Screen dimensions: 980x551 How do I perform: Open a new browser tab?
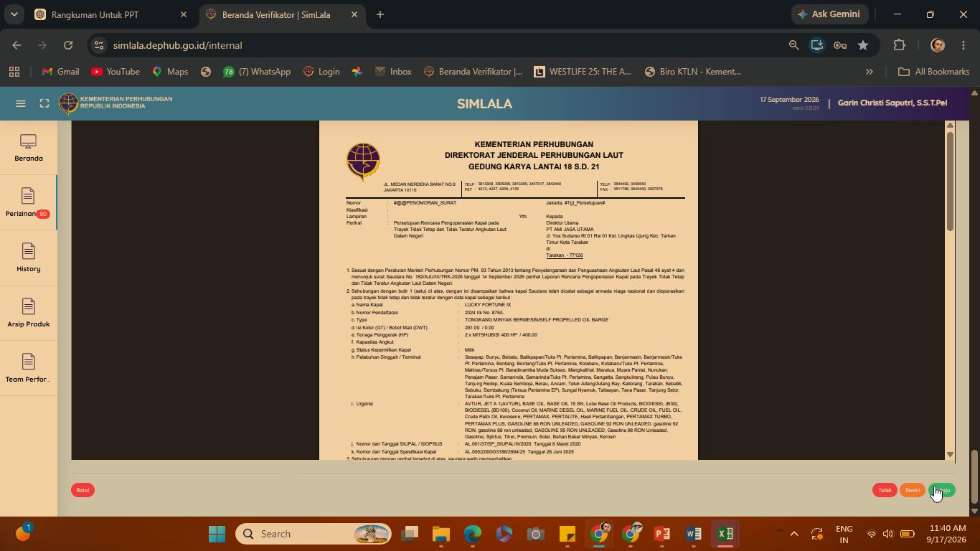(x=380, y=14)
